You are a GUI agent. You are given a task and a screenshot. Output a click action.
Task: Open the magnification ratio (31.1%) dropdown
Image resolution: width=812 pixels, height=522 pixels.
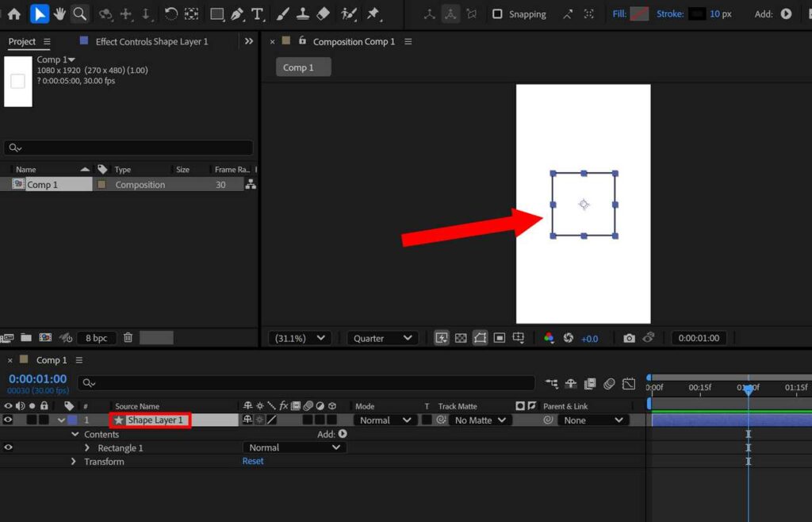(300, 338)
